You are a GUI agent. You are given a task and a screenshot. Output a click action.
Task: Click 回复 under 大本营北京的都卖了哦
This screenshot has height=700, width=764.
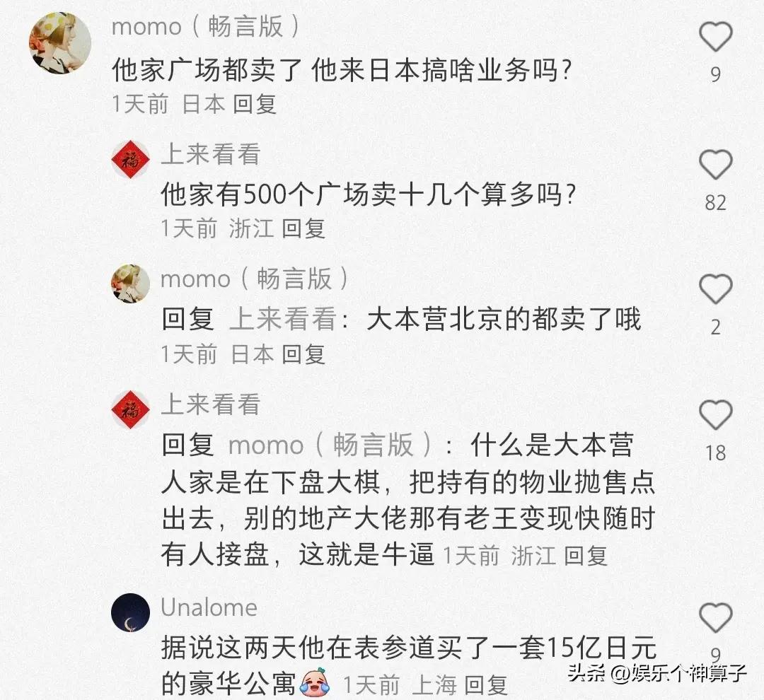tap(303, 354)
